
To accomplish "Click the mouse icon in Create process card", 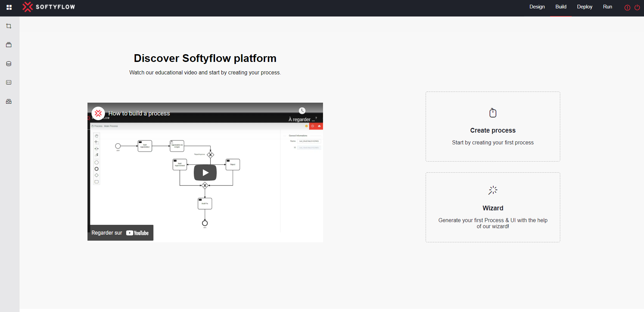I will (x=493, y=113).
